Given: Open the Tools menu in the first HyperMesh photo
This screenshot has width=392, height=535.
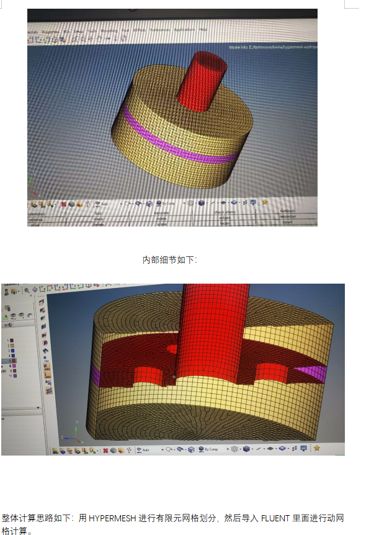Looking at the screenshot, I should pyautogui.click(x=92, y=31).
